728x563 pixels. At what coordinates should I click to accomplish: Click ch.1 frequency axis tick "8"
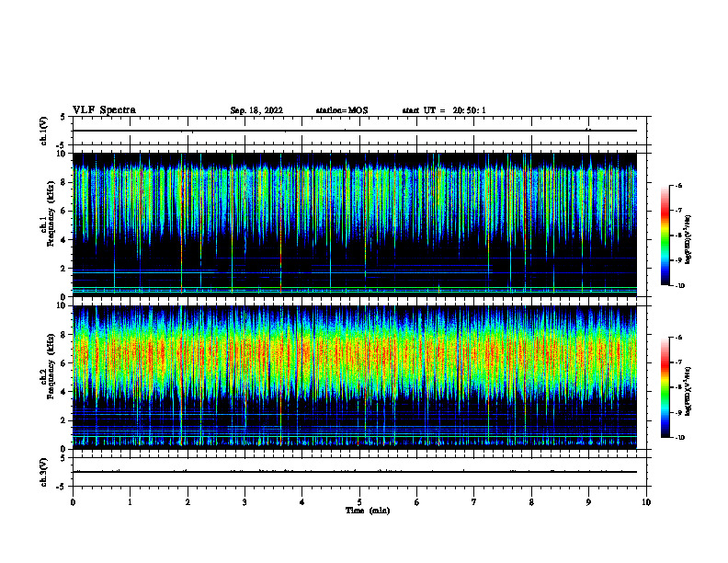(63, 182)
